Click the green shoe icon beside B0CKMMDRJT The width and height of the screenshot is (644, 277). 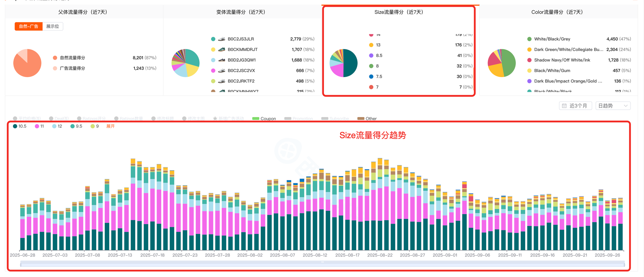coord(222,50)
